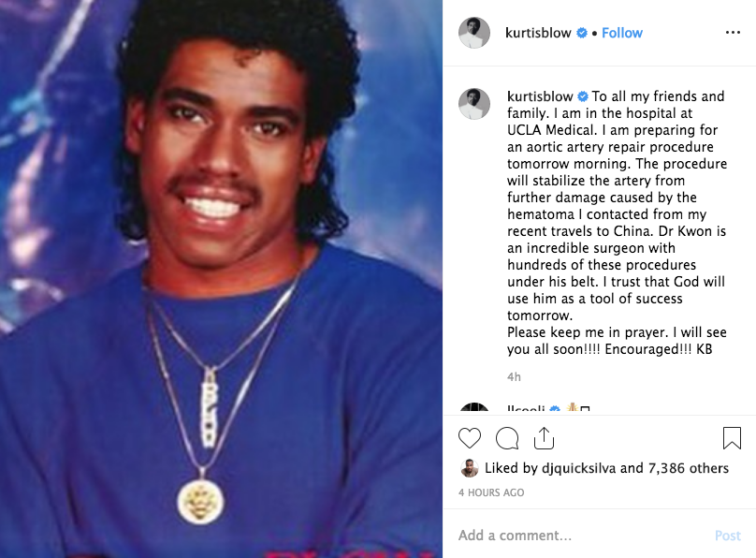Open comments with the speech bubble icon
This screenshot has width=756, height=558.
(x=507, y=438)
